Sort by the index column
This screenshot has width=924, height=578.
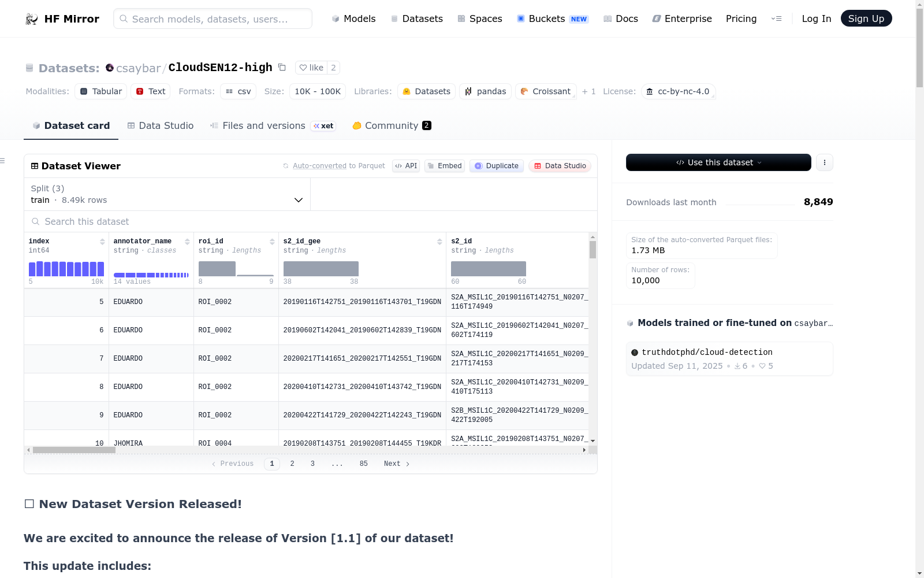[102, 242]
